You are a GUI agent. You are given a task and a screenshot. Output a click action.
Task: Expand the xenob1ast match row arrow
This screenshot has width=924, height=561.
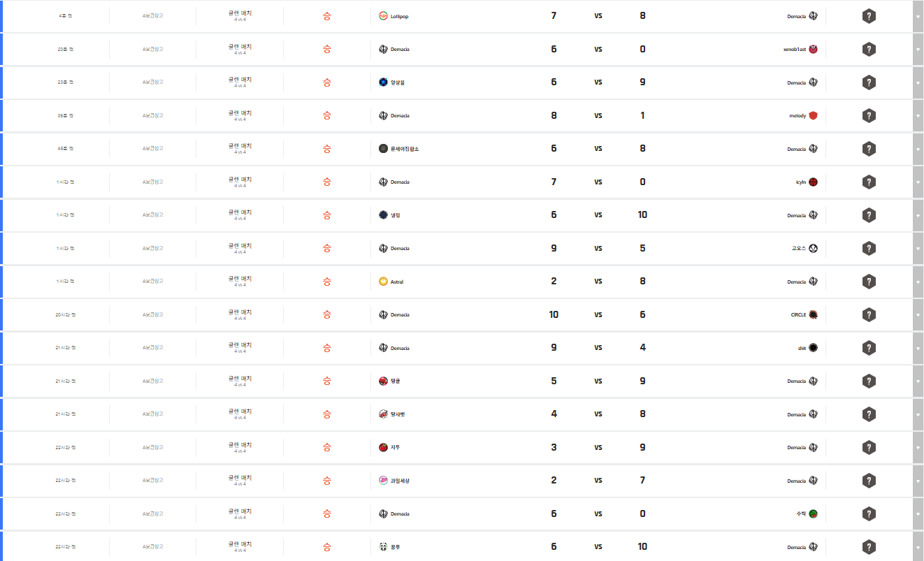coord(918,50)
